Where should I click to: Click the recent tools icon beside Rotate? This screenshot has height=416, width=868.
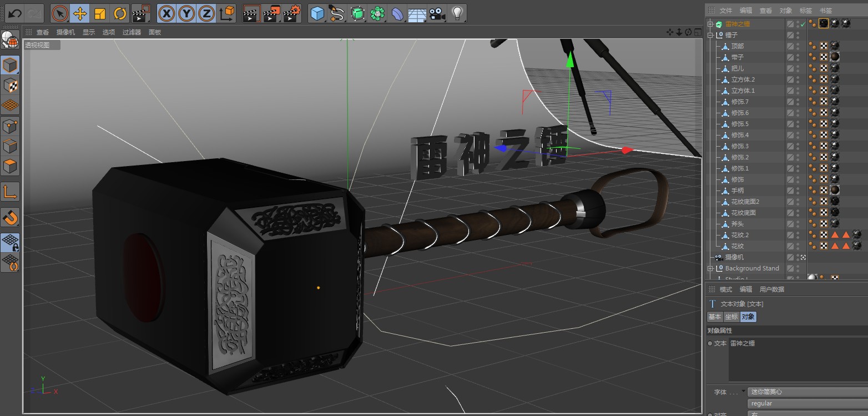point(141,13)
